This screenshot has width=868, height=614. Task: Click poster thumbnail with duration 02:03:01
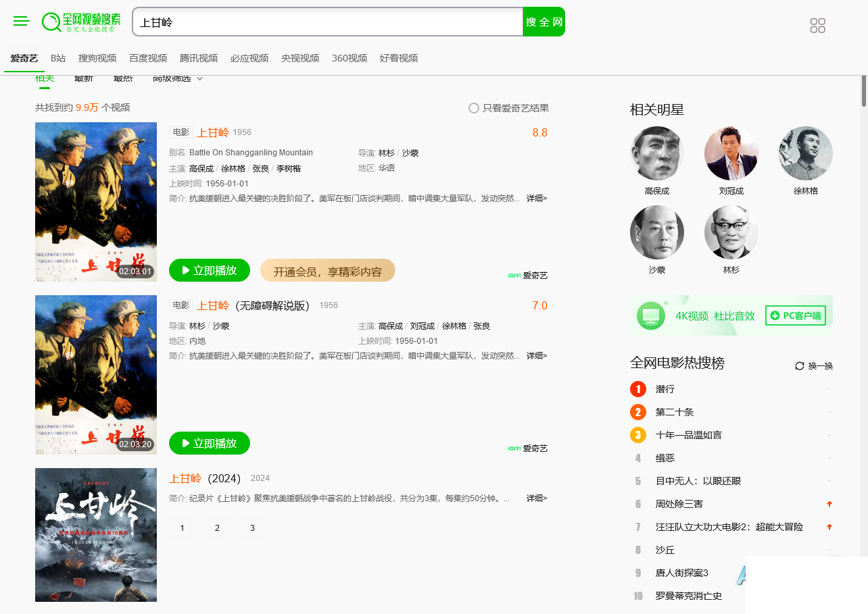[96, 202]
